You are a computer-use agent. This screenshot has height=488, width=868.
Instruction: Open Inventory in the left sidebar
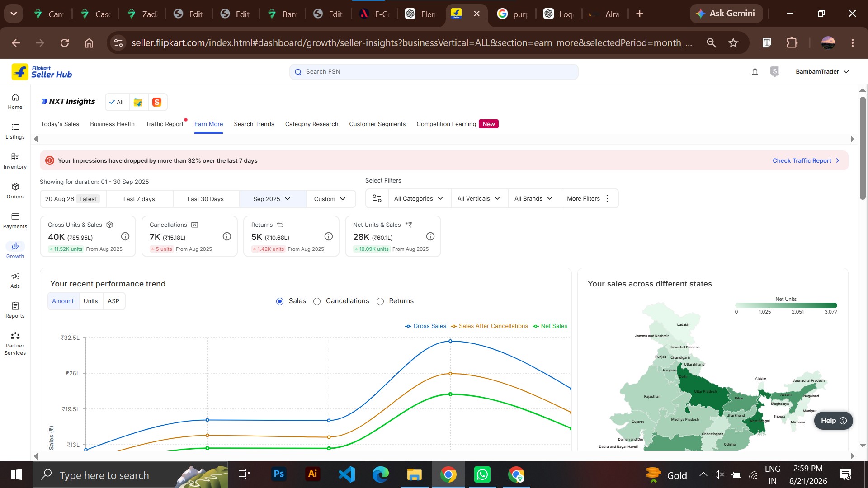(x=15, y=161)
